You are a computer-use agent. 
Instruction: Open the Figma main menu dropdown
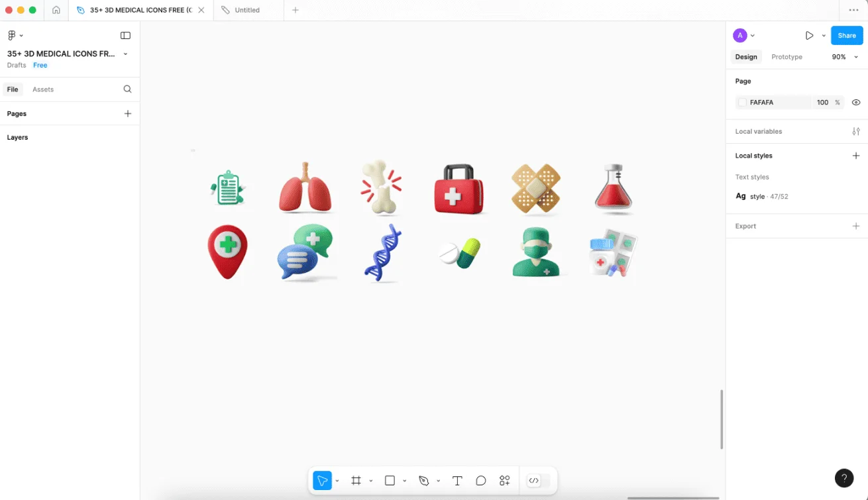pyautogui.click(x=15, y=36)
